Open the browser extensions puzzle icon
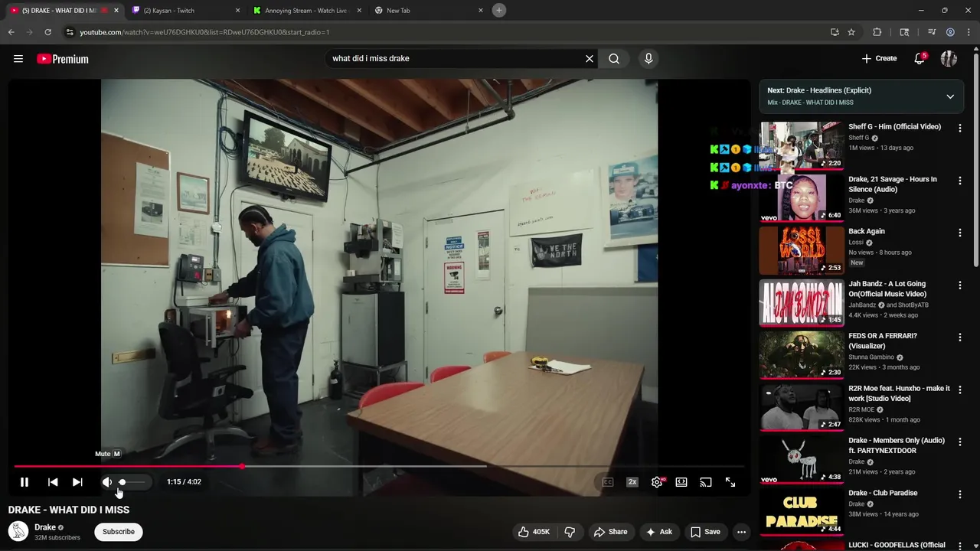This screenshot has height=551, width=980. pyautogui.click(x=877, y=32)
